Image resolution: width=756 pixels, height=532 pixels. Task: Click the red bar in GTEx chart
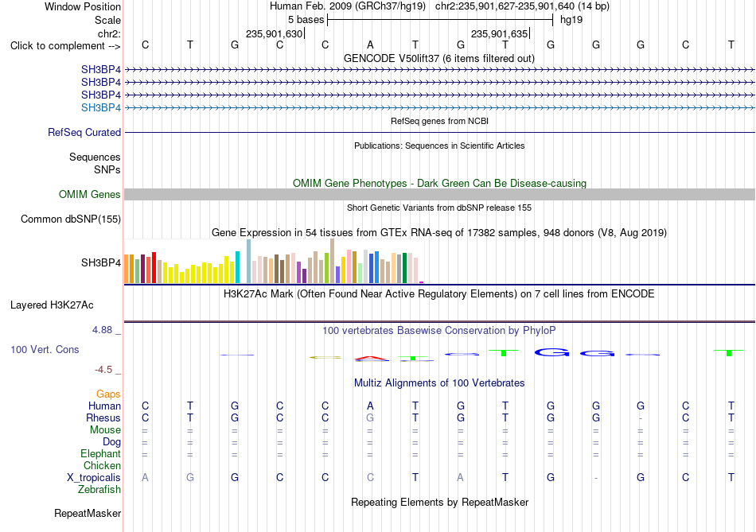[154, 267]
